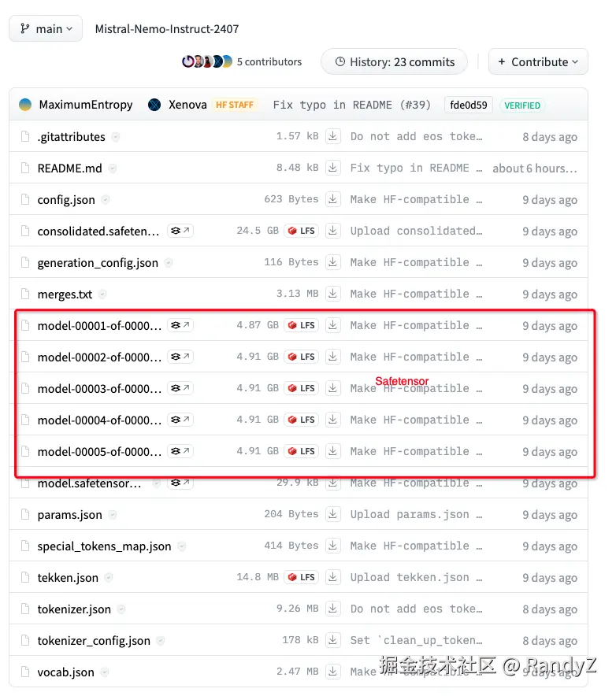Download the tokenizer_config.json file

332,641
